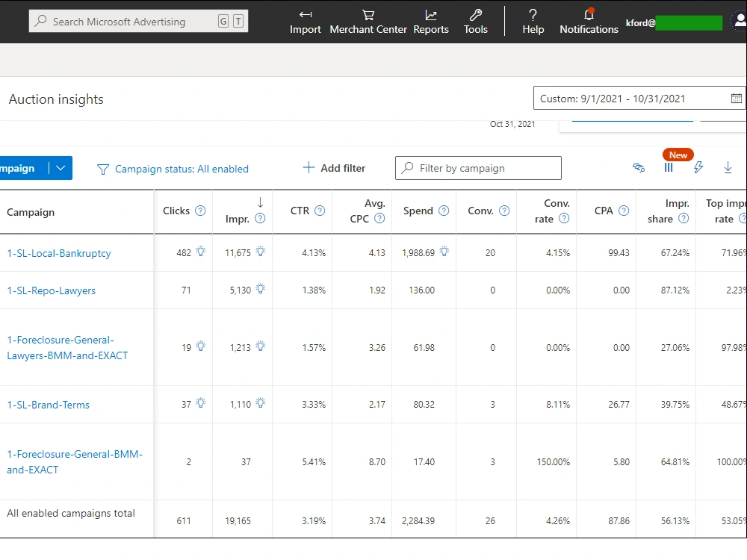
Task: Click lightbulb next to 19 clicks
Action: click(201, 346)
